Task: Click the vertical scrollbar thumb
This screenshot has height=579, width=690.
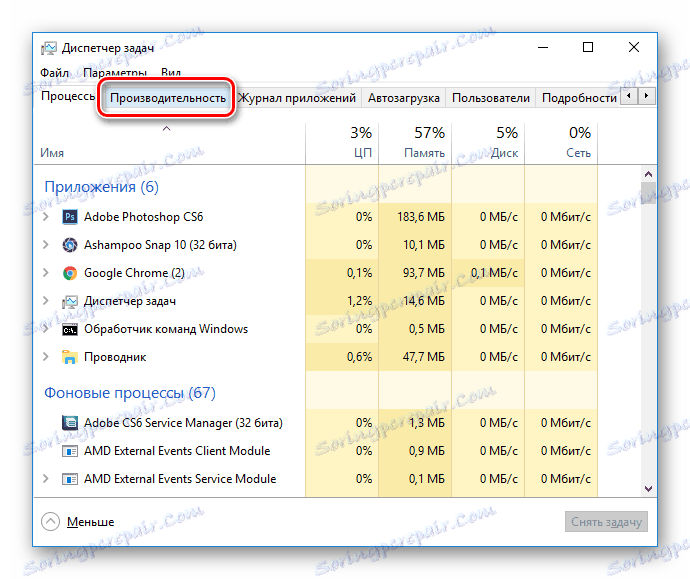Action: [x=648, y=193]
